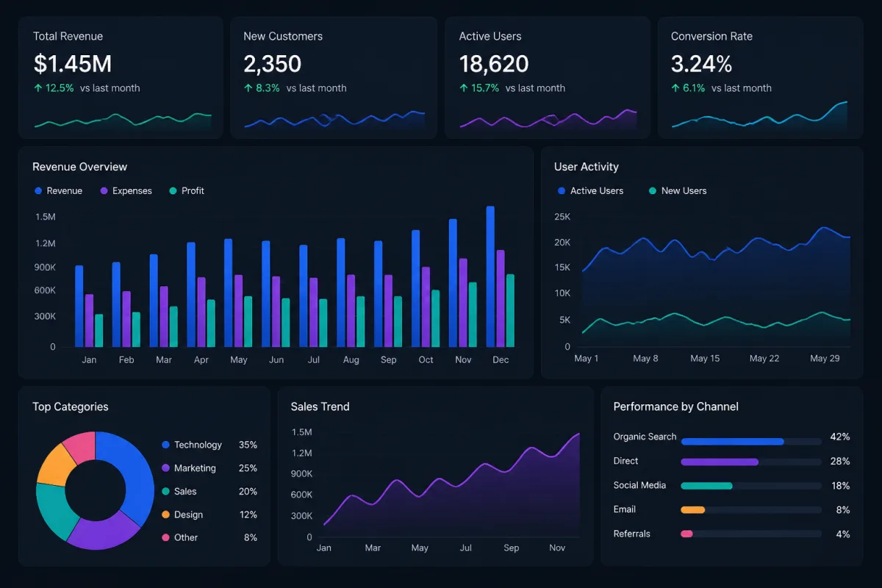Click the Email channel progress bar
Viewport: 882px width, 588px height.
pyautogui.click(x=751, y=509)
